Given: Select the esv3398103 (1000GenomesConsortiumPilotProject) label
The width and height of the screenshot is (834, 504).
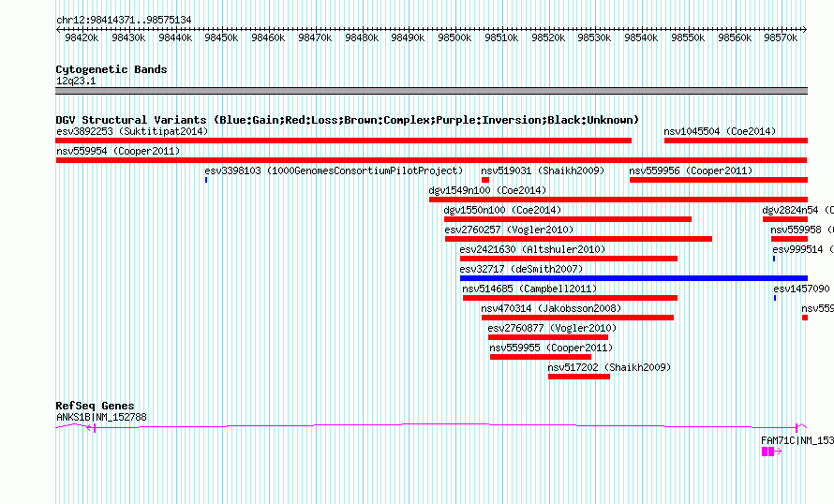Looking at the screenshot, I should click(334, 170).
